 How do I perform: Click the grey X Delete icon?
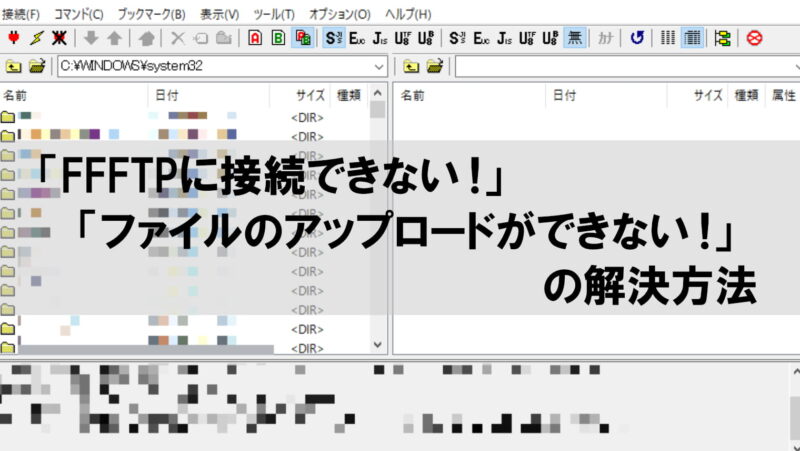178,38
